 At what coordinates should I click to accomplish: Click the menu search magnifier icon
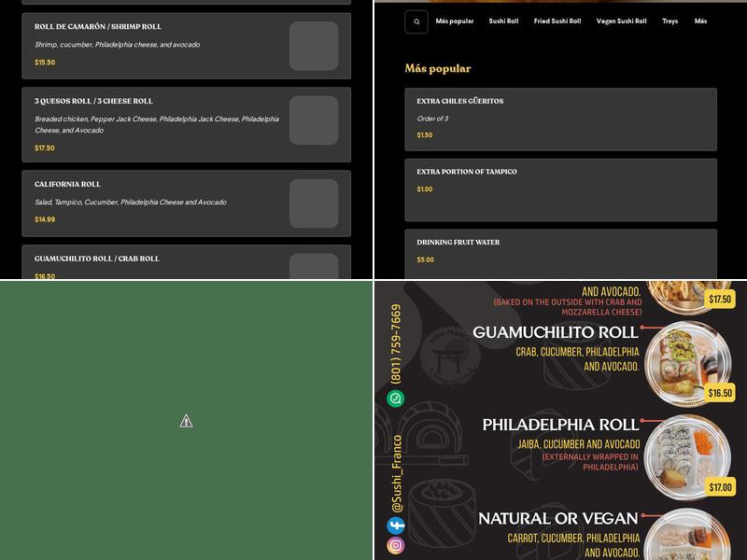[x=416, y=21]
